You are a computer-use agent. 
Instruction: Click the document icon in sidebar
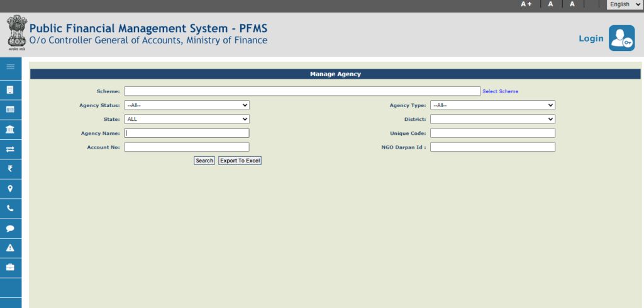10,89
